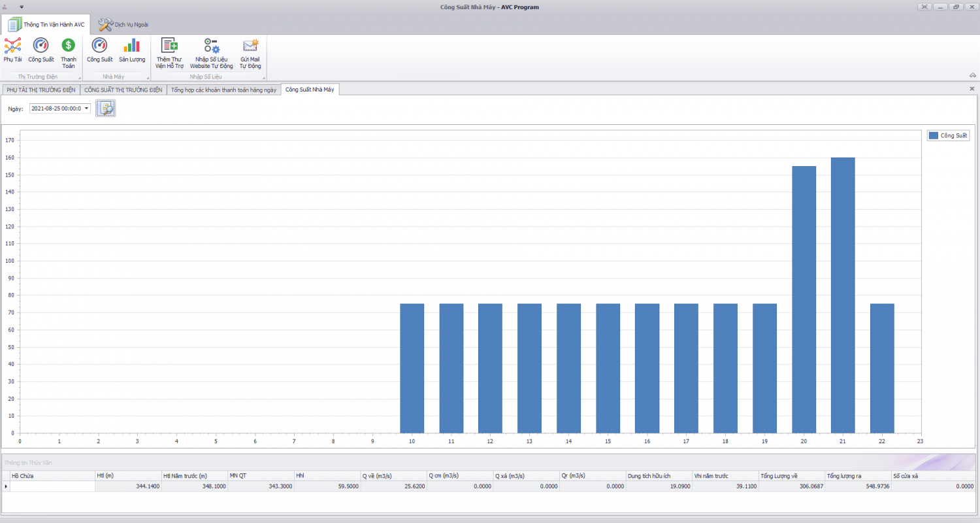Close the active document tab
The width and height of the screenshot is (980, 523).
coord(972,88)
